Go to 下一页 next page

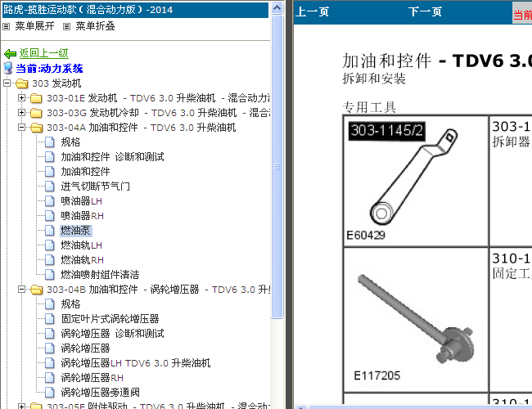click(x=425, y=12)
